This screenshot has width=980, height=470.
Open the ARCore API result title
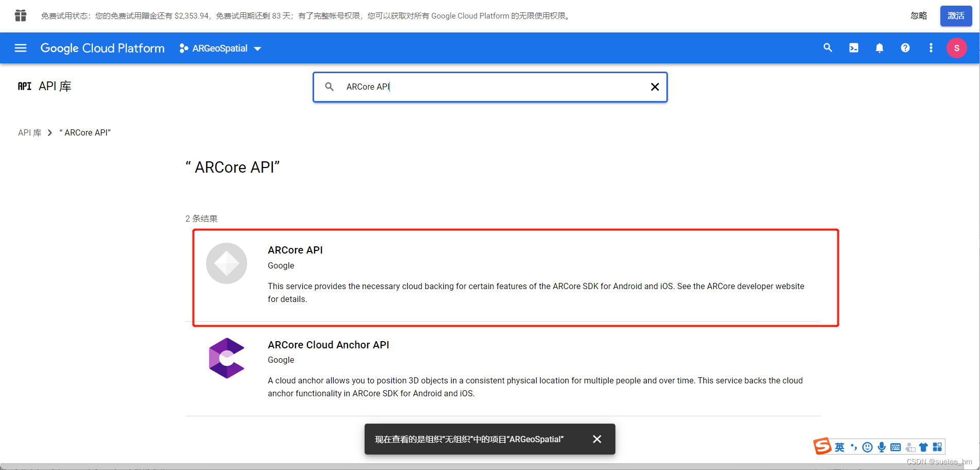tap(295, 250)
